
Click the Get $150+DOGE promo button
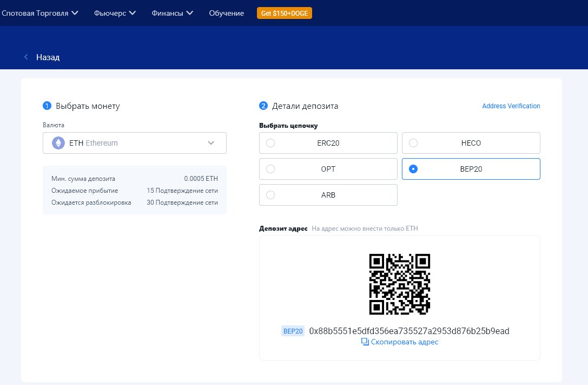[284, 13]
